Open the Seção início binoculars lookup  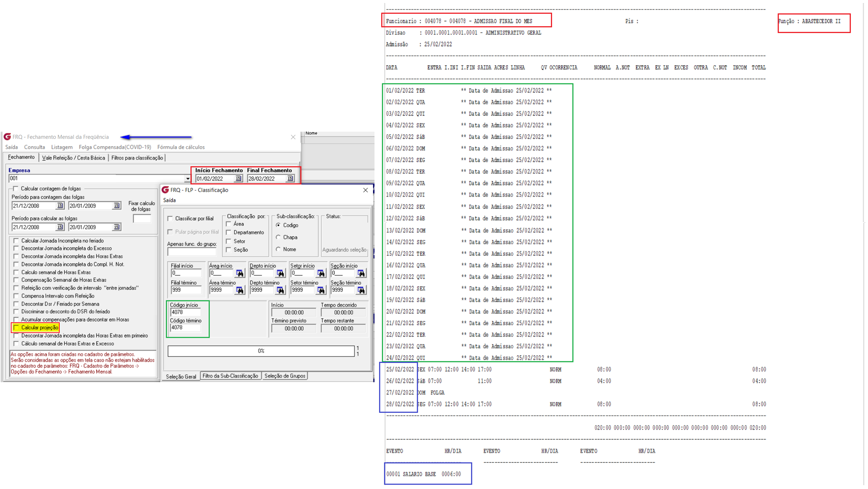coord(361,273)
